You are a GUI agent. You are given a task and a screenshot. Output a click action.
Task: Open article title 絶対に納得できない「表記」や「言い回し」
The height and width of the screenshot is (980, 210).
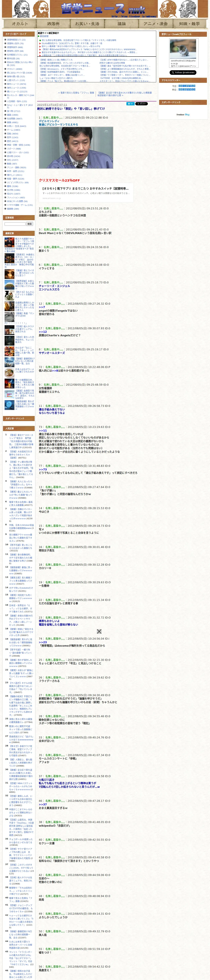pyautogui.click(x=71, y=109)
